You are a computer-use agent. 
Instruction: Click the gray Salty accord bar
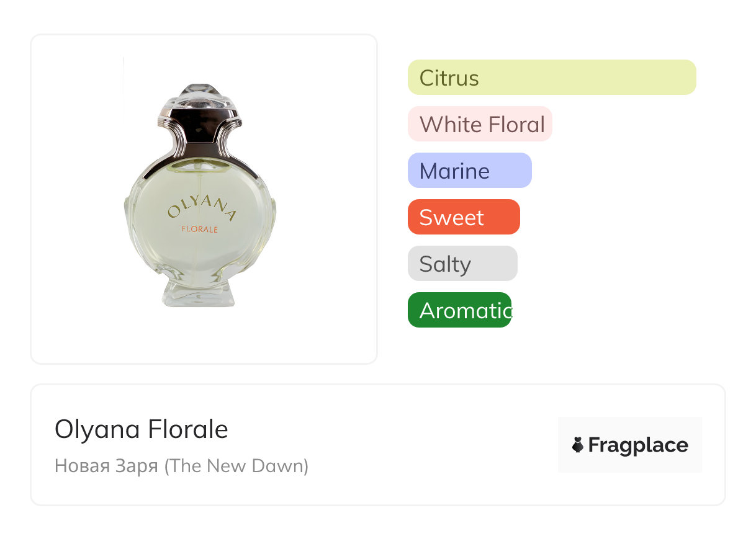tap(462, 264)
